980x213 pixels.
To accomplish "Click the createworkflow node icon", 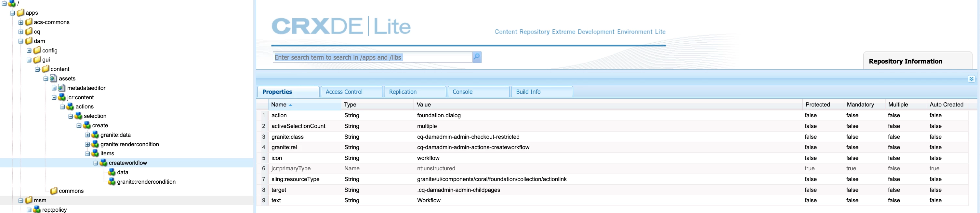I will 104,163.
